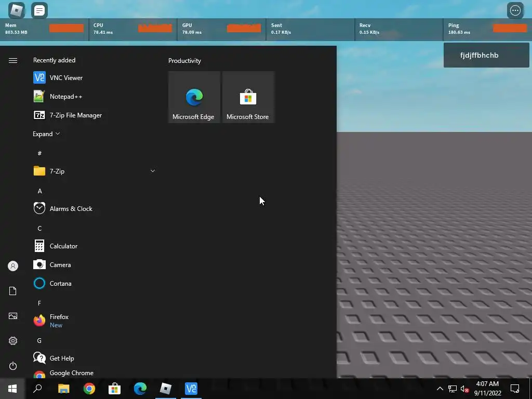Open the Roblox menu icon

coord(16,10)
